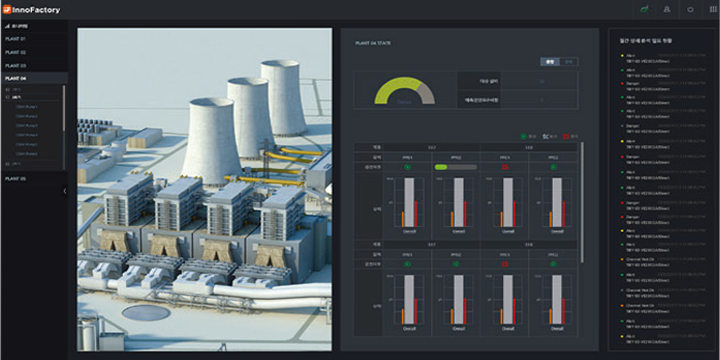
Task: Select the right unhighlighted view toggle button
Action: (x=569, y=61)
